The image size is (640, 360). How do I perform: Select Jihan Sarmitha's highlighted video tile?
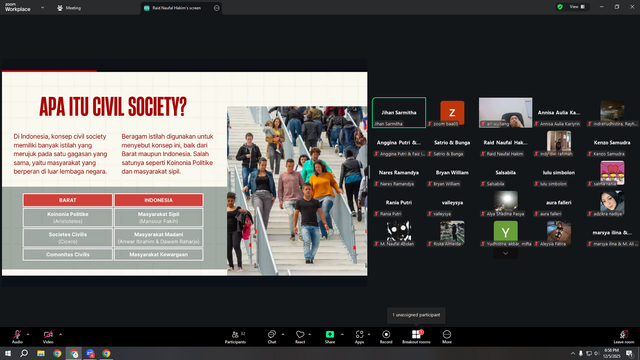[x=399, y=113]
